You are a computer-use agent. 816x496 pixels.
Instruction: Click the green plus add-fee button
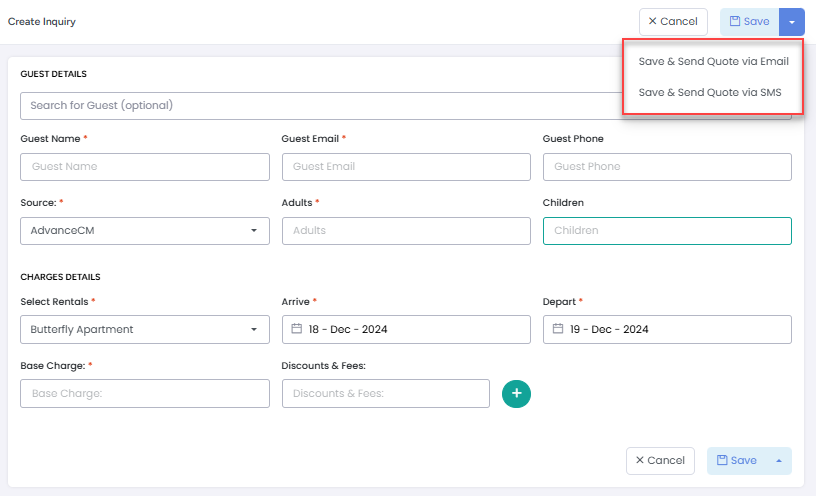point(516,394)
